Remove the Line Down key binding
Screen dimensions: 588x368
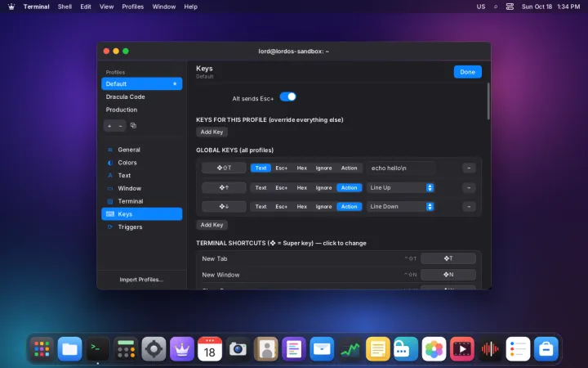469,207
